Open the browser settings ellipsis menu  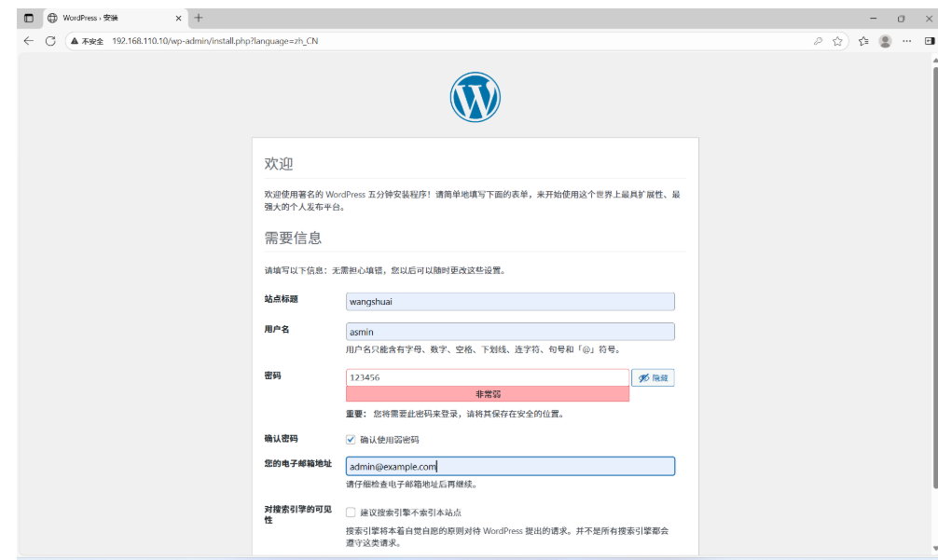click(x=907, y=41)
